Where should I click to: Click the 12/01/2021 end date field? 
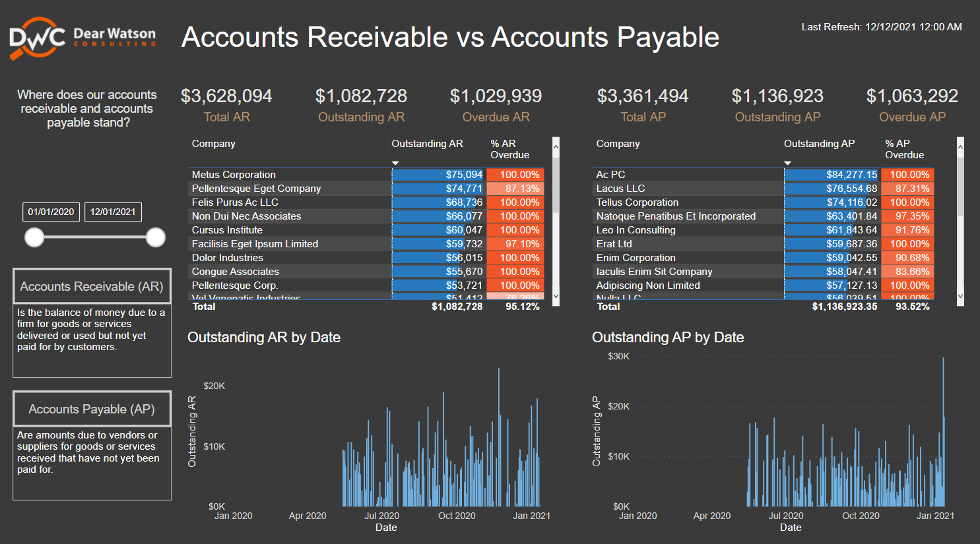click(x=113, y=212)
